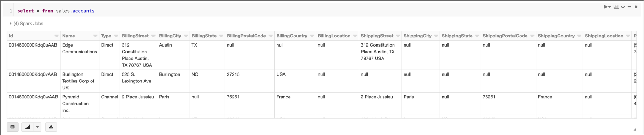The height and width of the screenshot is (135, 644).
Task: Delete the cell with the X icon
Action: tap(636, 7)
